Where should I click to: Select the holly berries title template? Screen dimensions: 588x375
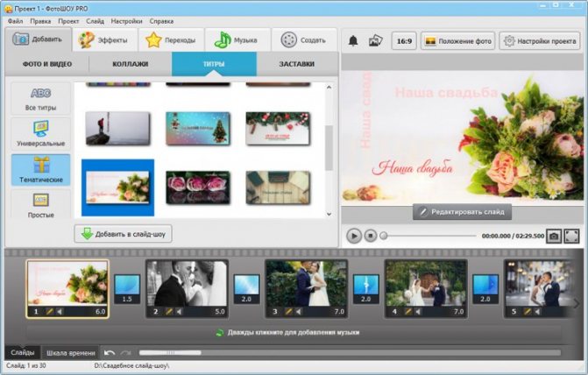[278, 129]
